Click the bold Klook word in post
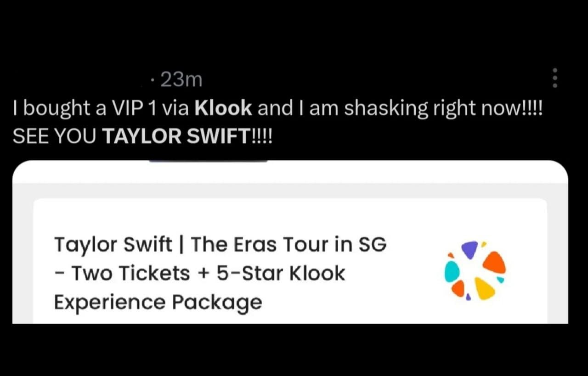 tap(223, 108)
